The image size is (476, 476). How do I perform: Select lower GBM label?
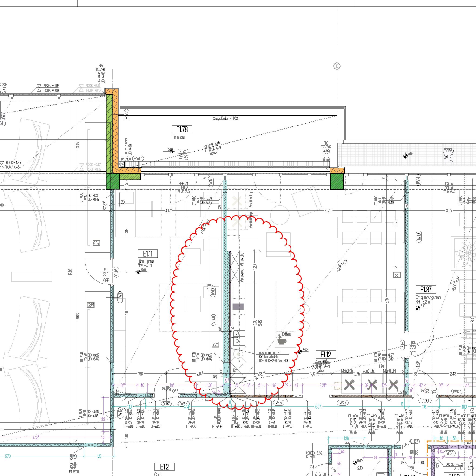pos(91,304)
